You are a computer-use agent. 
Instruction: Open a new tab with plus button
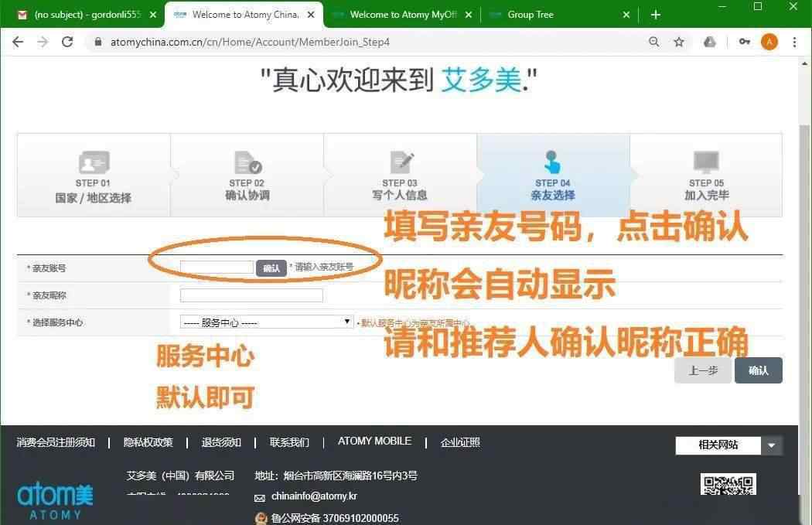656,15
